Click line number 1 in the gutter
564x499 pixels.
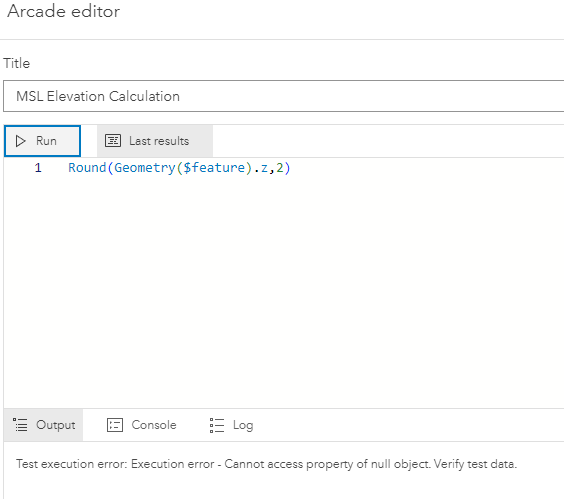[38, 168]
